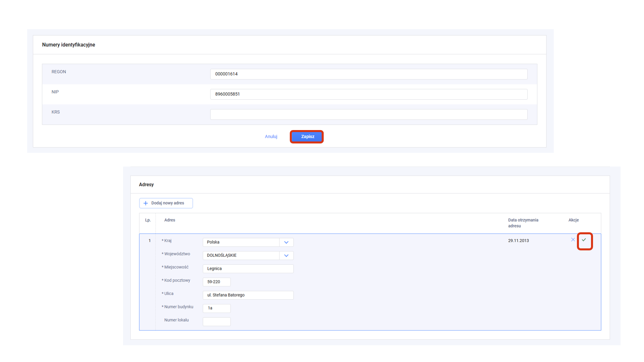Viewport: 644px width, 362px height.
Task: Open the Polska country combo box
Action: click(241, 242)
